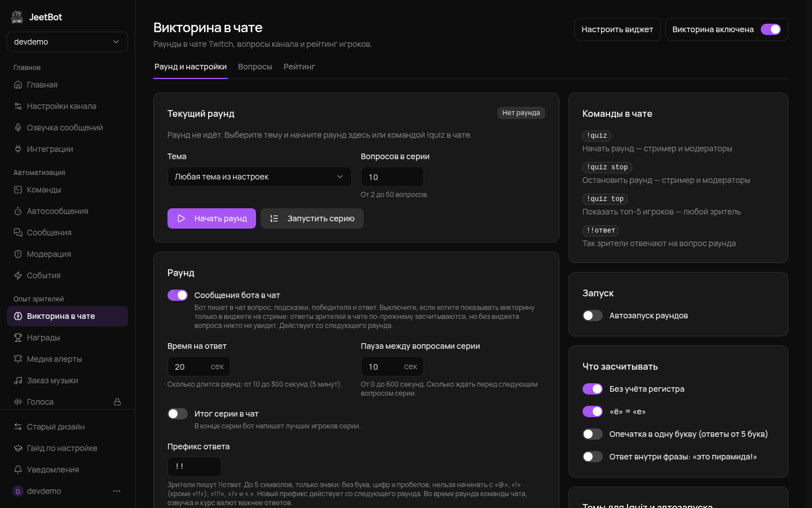This screenshot has height=508, width=812.
Task: Click the JeetBot logo icon
Action: point(17,17)
